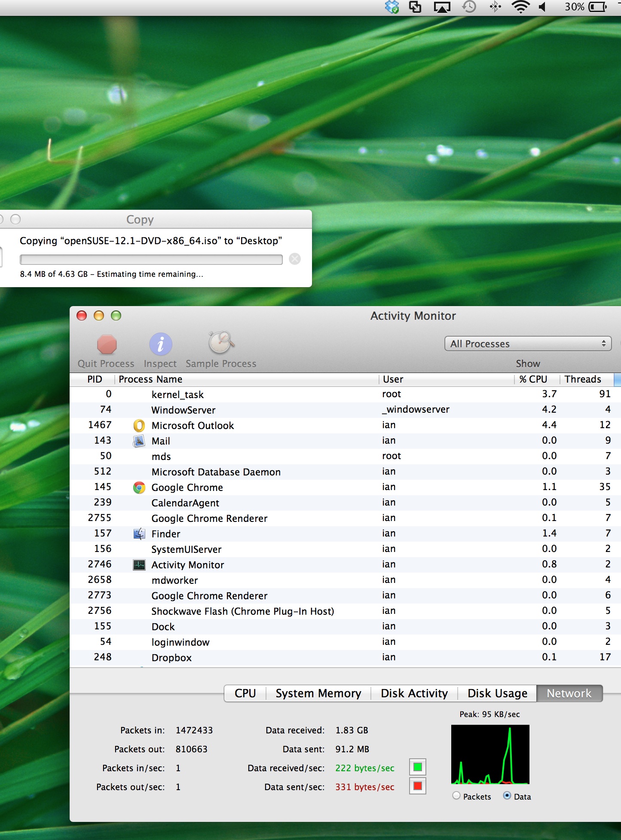
Task: Click the Peak: 95 KB/sec label
Action: click(x=489, y=714)
